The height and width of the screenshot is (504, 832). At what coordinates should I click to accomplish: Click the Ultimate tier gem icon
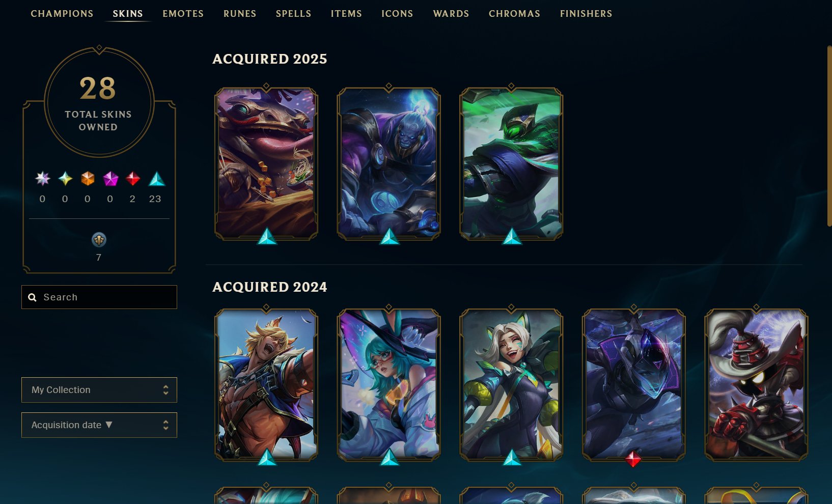pos(43,179)
